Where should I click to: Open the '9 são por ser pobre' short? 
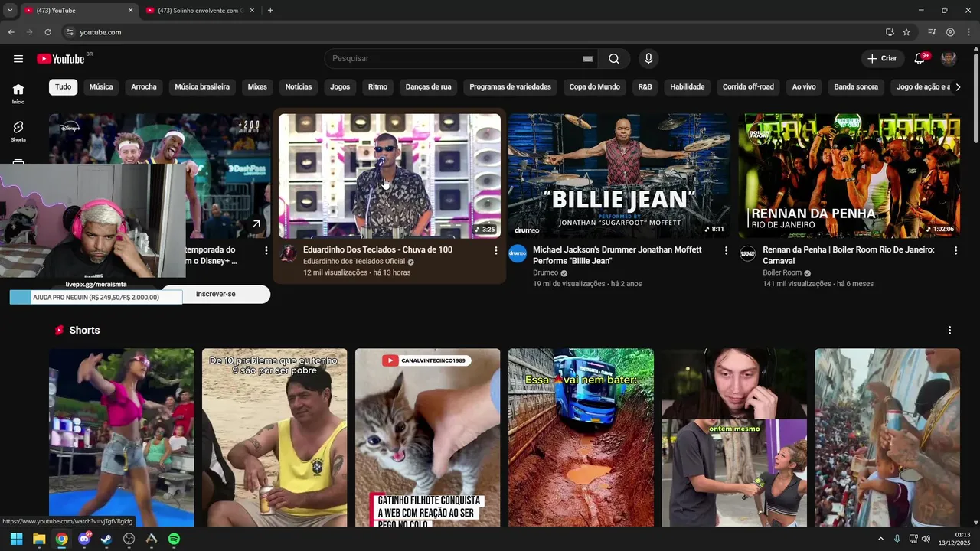275,438
